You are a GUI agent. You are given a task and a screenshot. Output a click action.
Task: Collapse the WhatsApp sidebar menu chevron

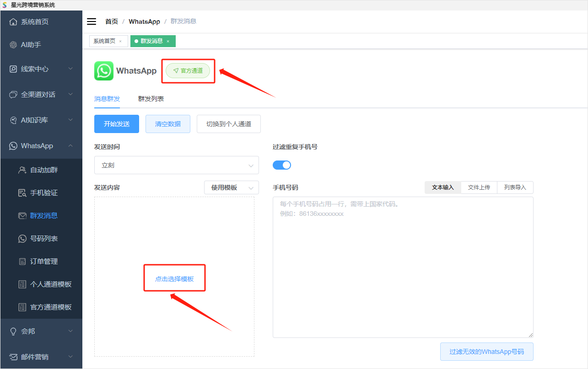click(x=70, y=146)
